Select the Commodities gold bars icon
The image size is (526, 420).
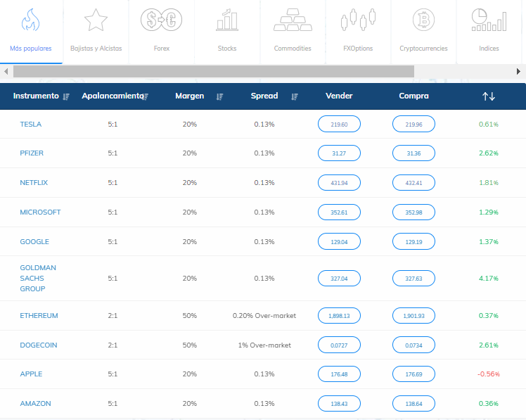(293, 20)
